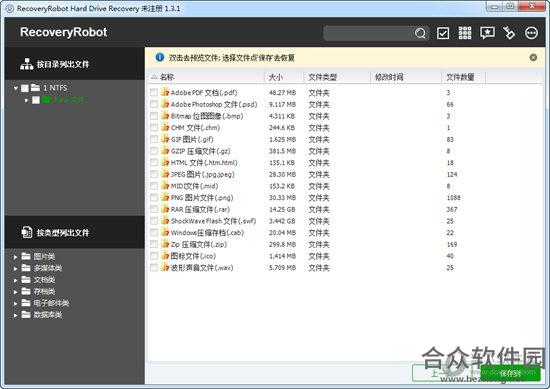The width and height of the screenshot is (550, 389).
Task: Click the RecoveryRobot logo text
Action: [63, 32]
